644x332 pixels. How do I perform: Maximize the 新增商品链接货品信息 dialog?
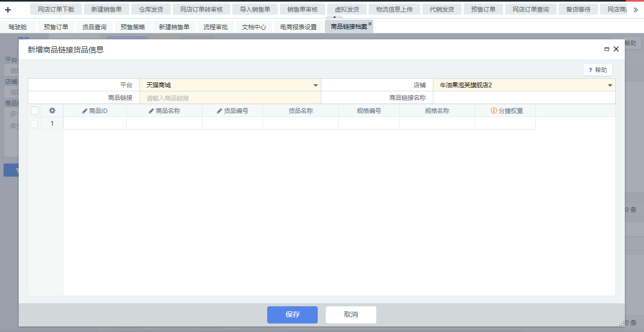(607, 49)
